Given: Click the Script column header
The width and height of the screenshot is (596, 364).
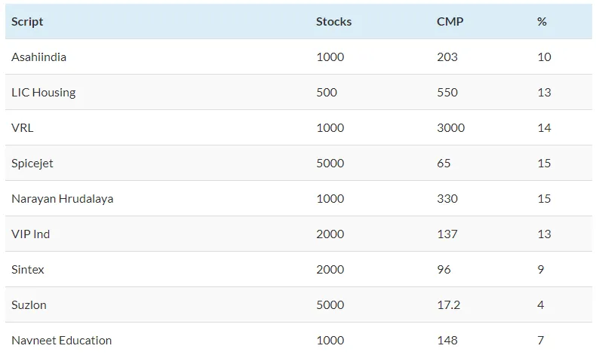Looking at the screenshot, I should point(27,22).
